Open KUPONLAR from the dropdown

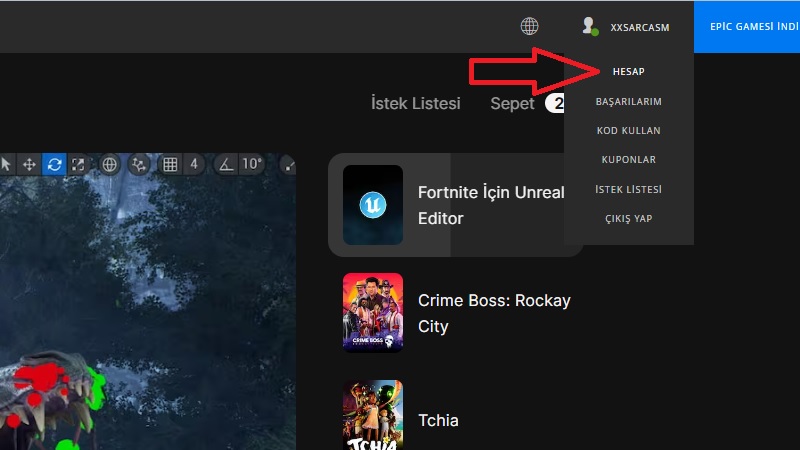click(x=629, y=160)
